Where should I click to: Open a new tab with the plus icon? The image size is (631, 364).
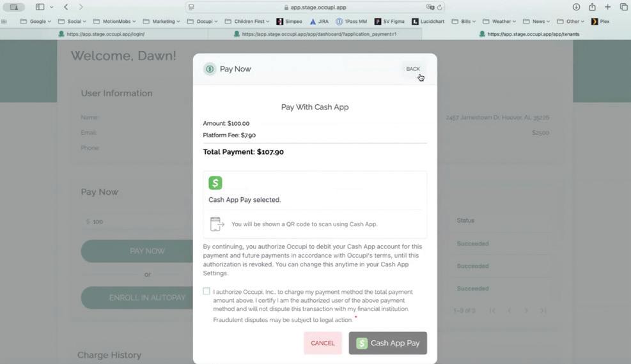coord(607,7)
